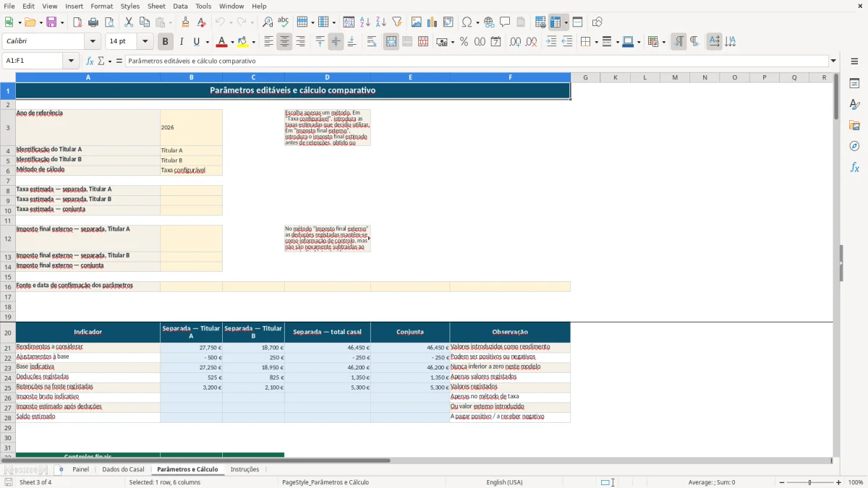Switch to the Instruções sheet tab
This screenshot has width=868, height=488.
pos(244,469)
